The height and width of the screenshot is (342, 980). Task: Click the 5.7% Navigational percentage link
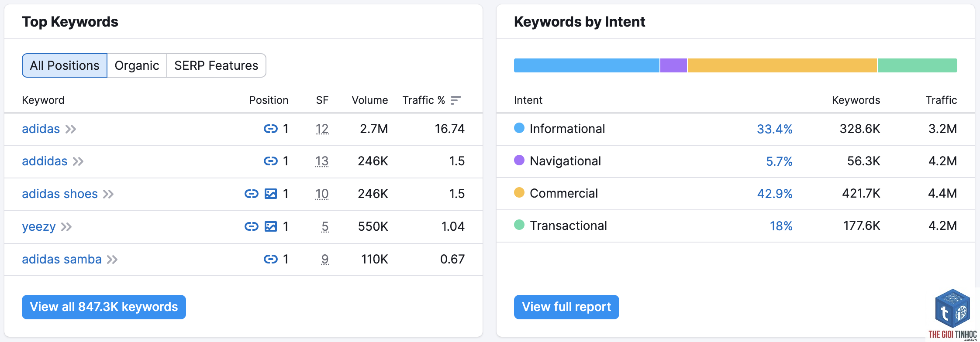click(x=779, y=161)
